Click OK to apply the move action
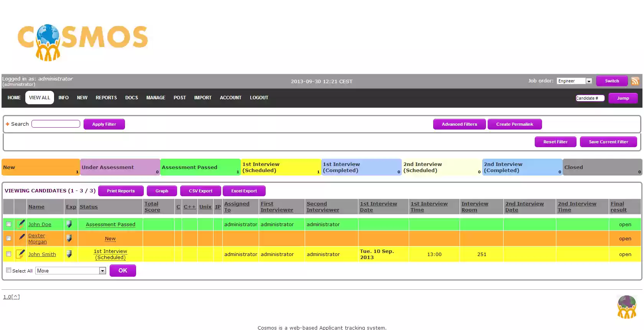644x330 pixels. [123, 271]
